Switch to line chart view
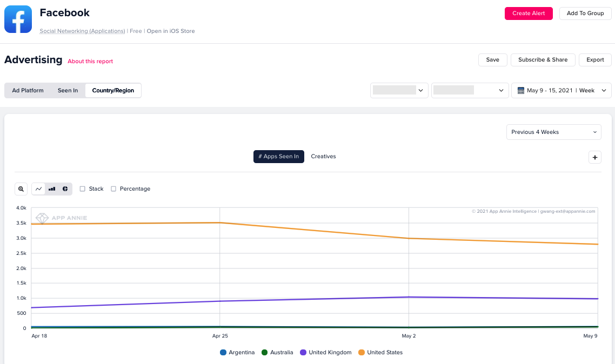The image size is (615, 364). 38,189
